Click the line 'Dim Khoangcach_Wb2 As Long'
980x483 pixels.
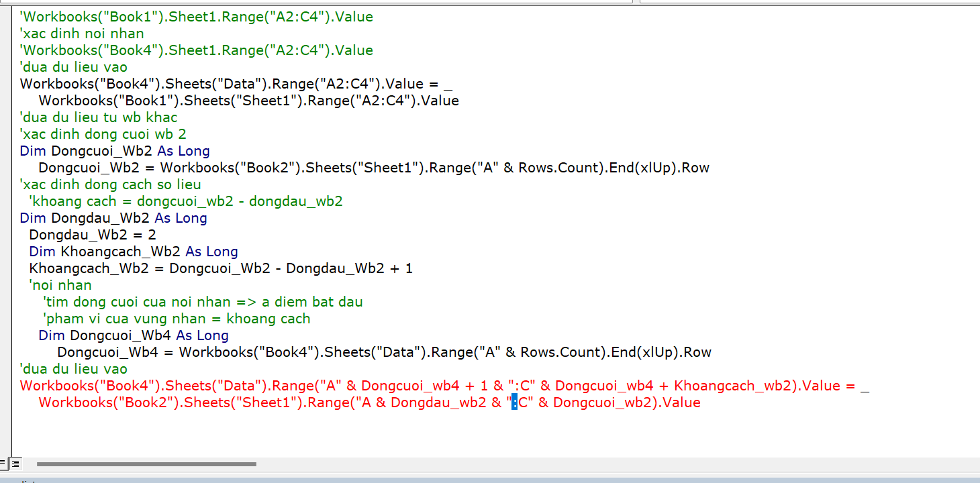click(134, 252)
